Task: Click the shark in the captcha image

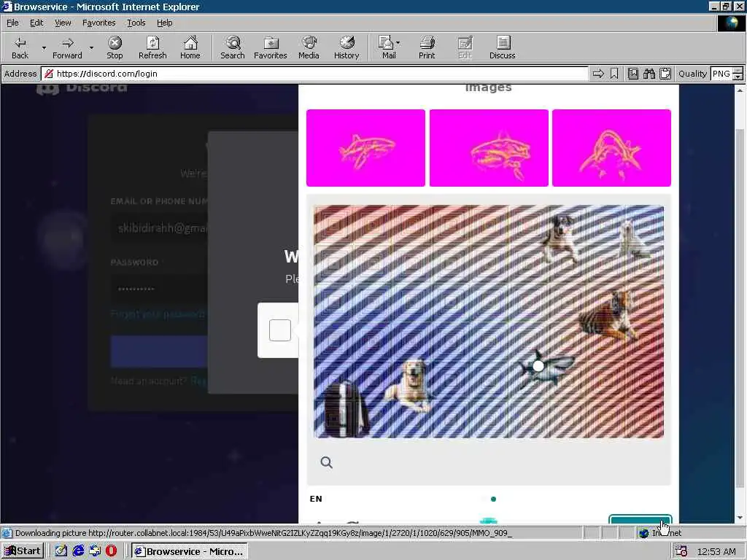Action: 547,368
